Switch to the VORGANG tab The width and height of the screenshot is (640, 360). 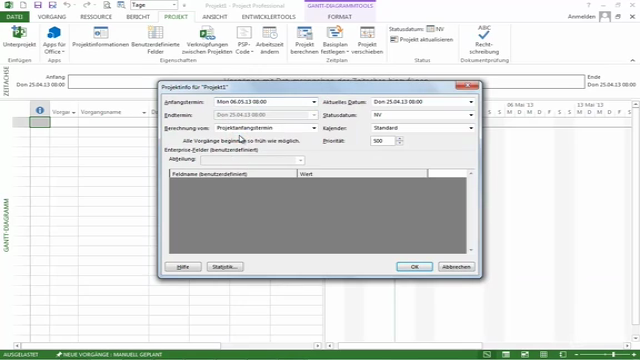tap(52, 17)
